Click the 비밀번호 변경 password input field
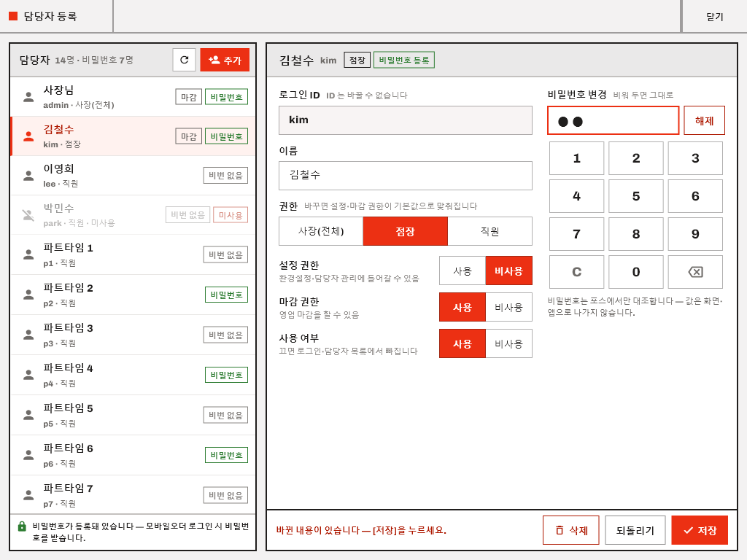 613,120
